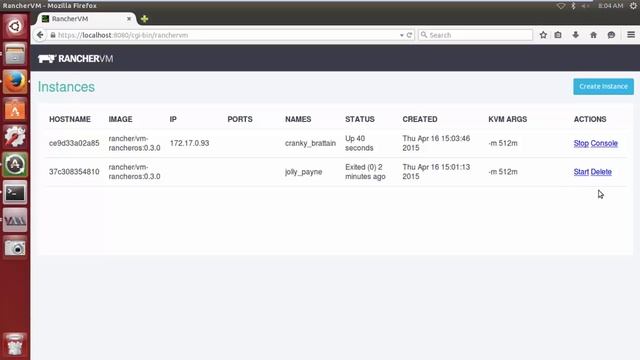Open the Firefox hamburger menu
This screenshot has height=360, width=640.
631,35
